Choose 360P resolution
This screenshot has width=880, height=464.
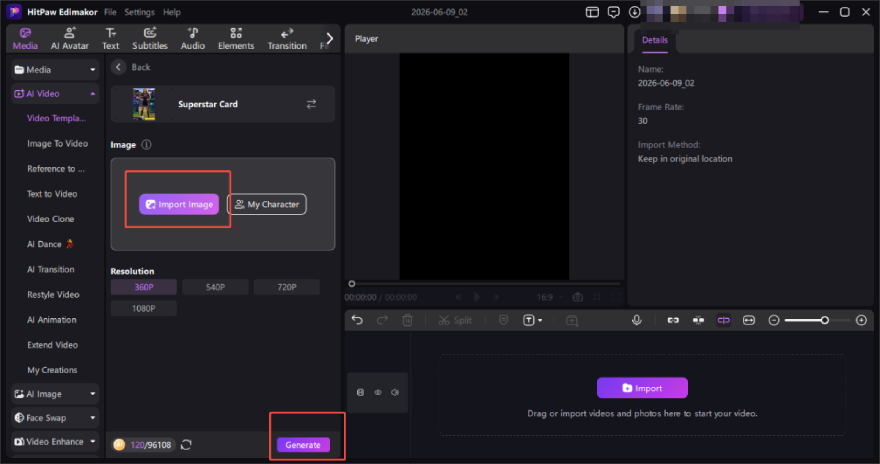[x=144, y=287]
